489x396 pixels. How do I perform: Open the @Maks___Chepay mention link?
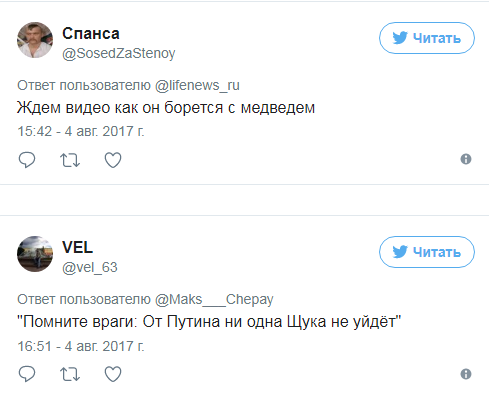[214, 299]
